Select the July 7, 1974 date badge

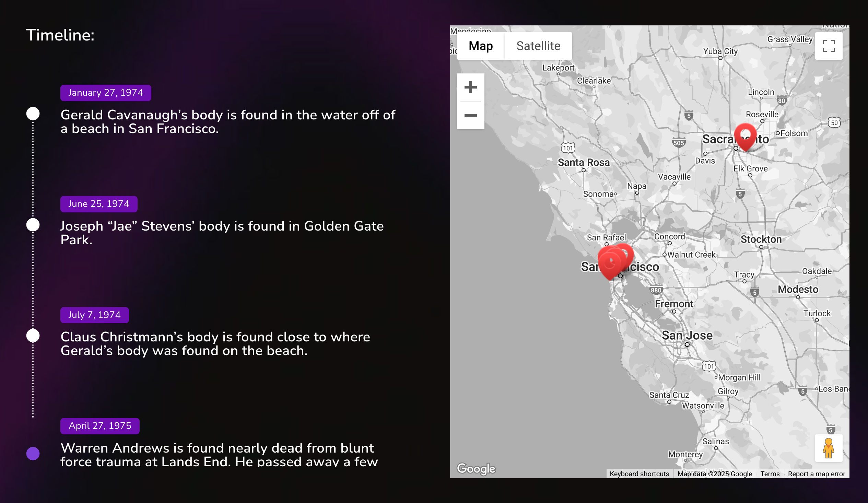[x=94, y=315]
